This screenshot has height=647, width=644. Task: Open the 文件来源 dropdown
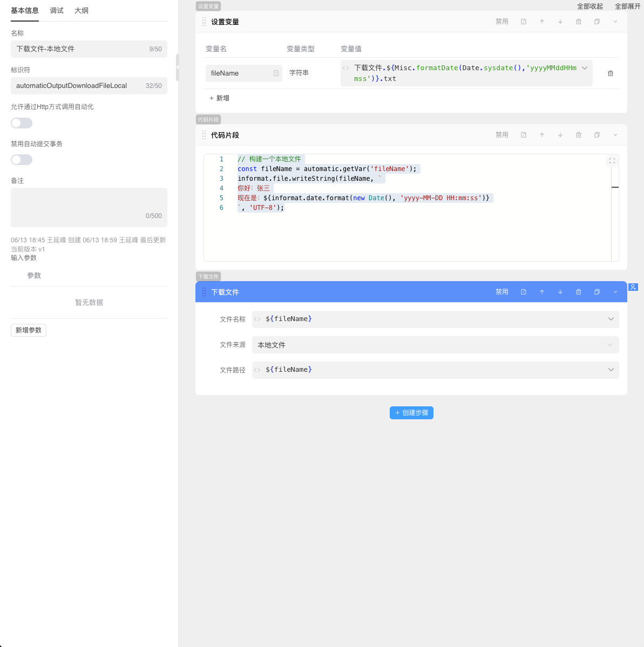point(435,345)
